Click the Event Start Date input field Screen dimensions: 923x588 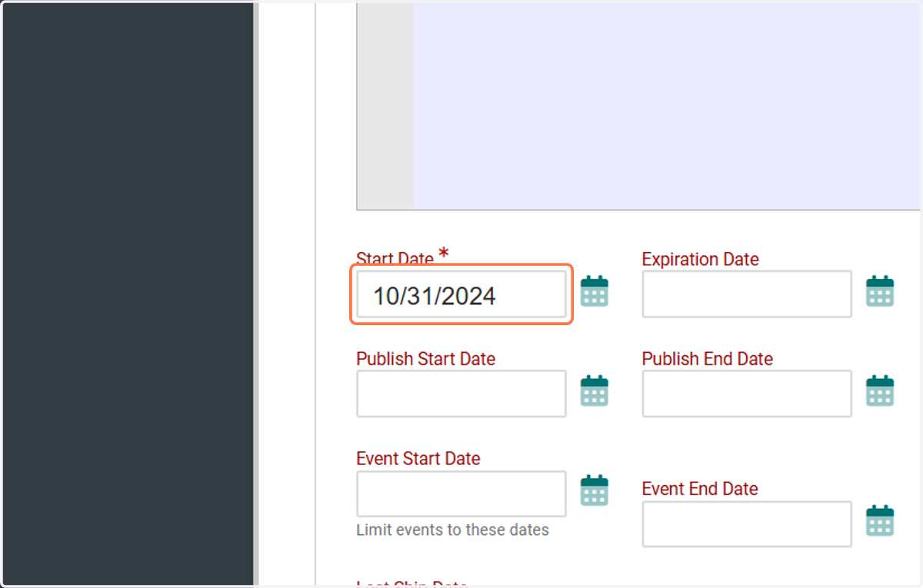pyautogui.click(x=461, y=493)
